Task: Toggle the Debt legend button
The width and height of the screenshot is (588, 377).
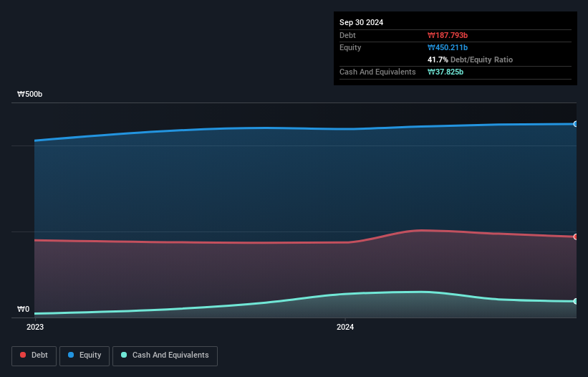Action: tap(34, 355)
